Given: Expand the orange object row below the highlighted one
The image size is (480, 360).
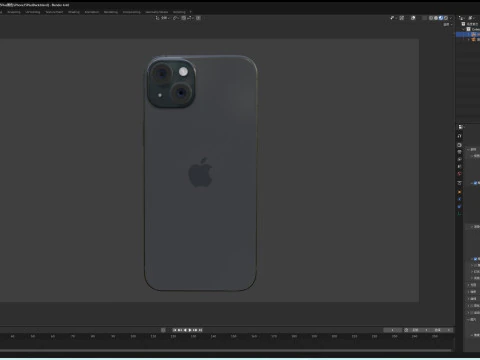Looking at the screenshot, I should (469, 39).
